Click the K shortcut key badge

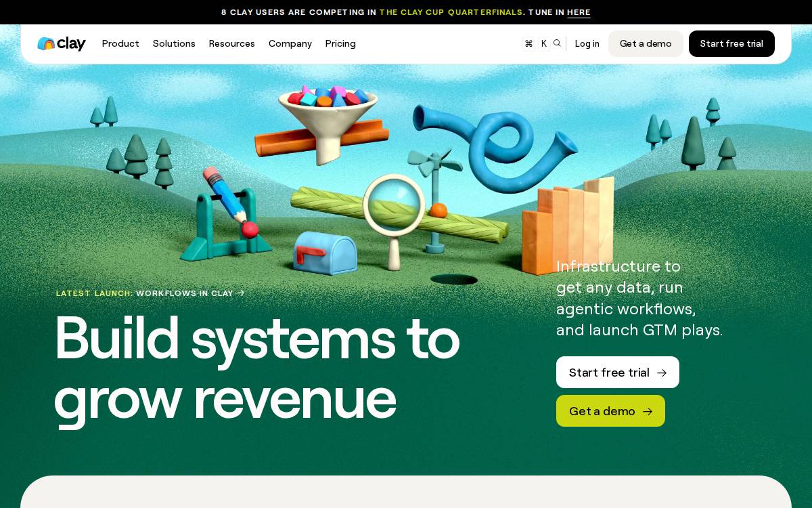click(x=544, y=43)
